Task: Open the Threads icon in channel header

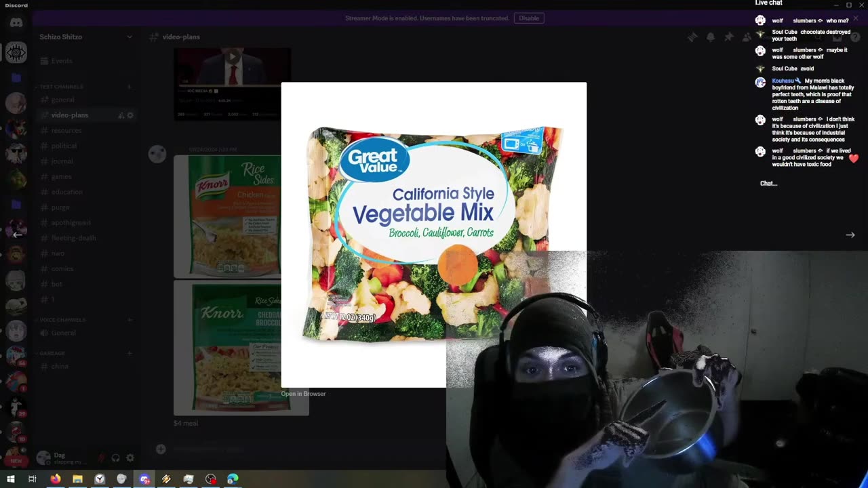Action: (692, 37)
